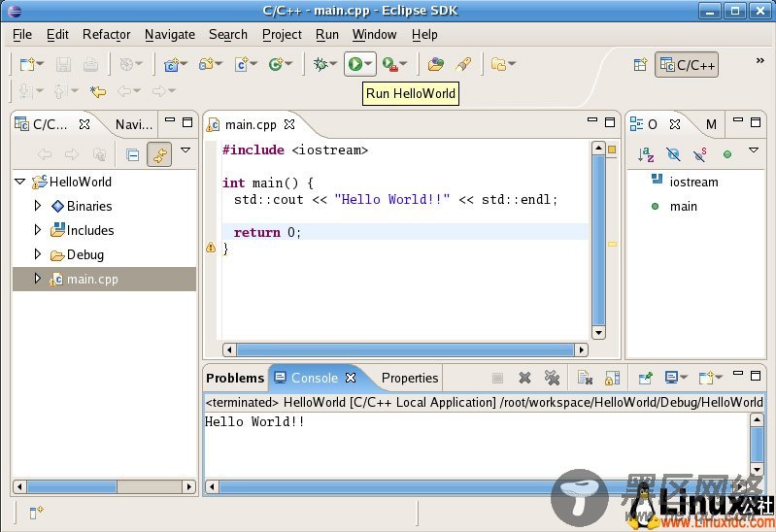Image resolution: width=776 pixels, height=532 pixels.
Task: Collapse the HelloWorld project node
Action: (x=20, y=182)
